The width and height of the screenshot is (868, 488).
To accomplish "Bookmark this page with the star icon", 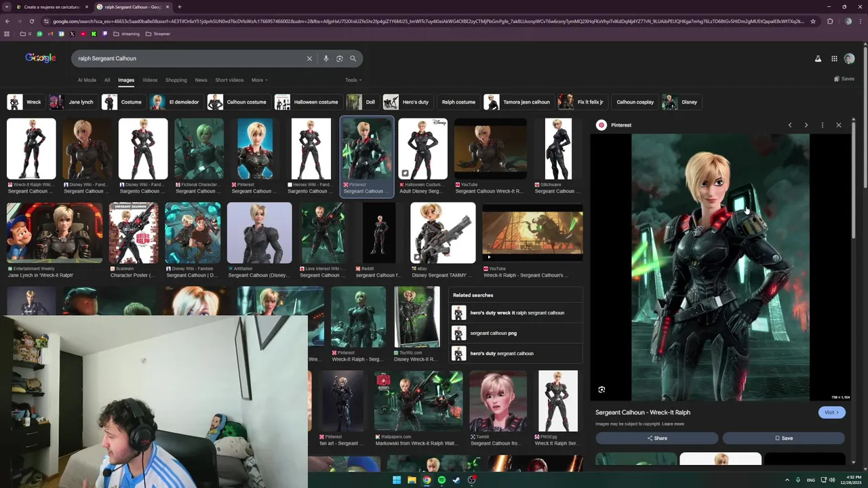I will [812, 21].
